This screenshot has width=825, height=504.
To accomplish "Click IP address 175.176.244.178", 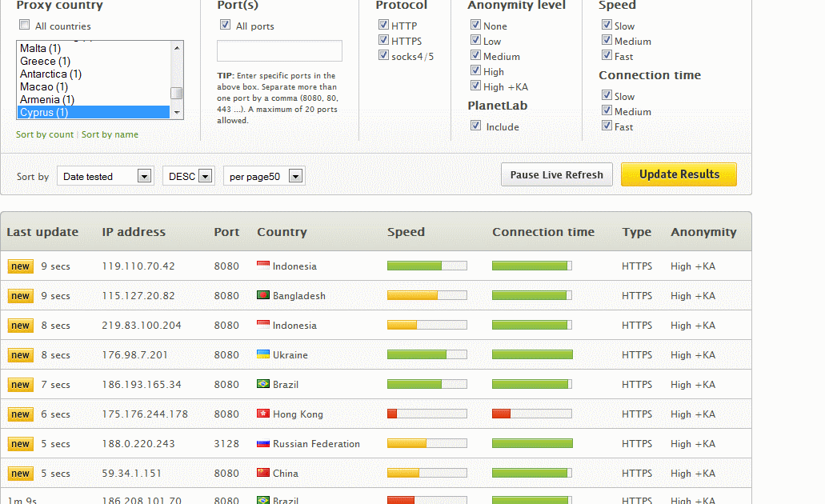I will (x=145, y=414).
